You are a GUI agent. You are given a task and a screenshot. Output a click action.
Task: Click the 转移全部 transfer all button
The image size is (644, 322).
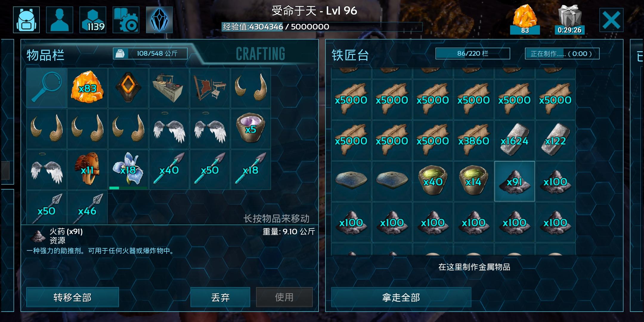click(x=72, y=297)
